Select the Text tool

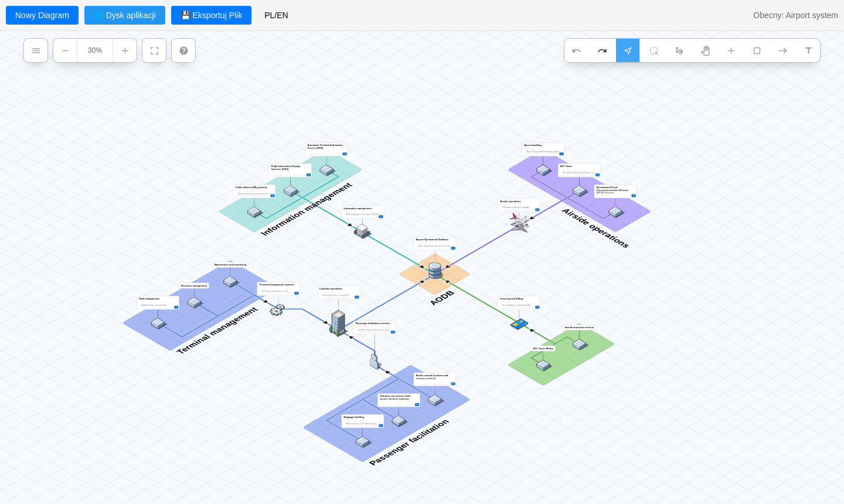tap(808, 50)
